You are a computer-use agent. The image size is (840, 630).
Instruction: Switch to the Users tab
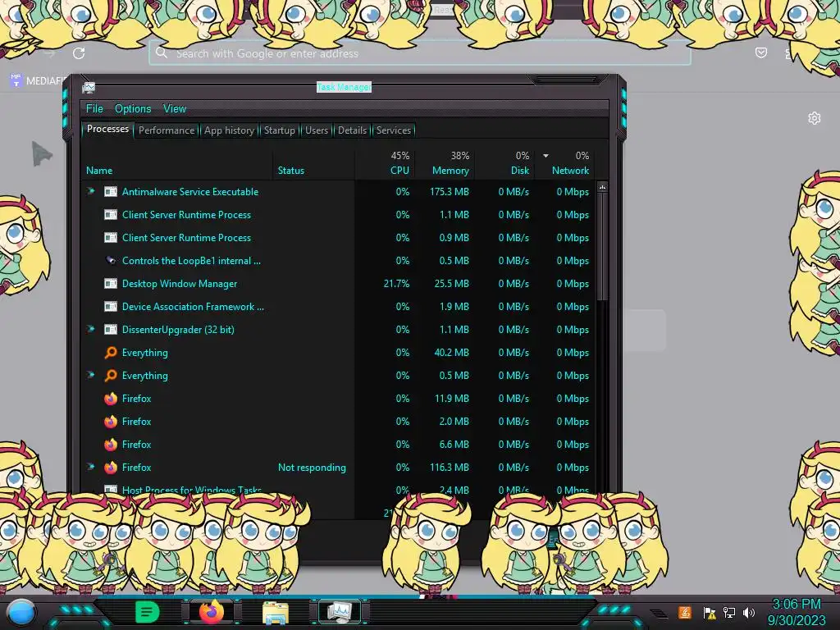coord(317,130)
